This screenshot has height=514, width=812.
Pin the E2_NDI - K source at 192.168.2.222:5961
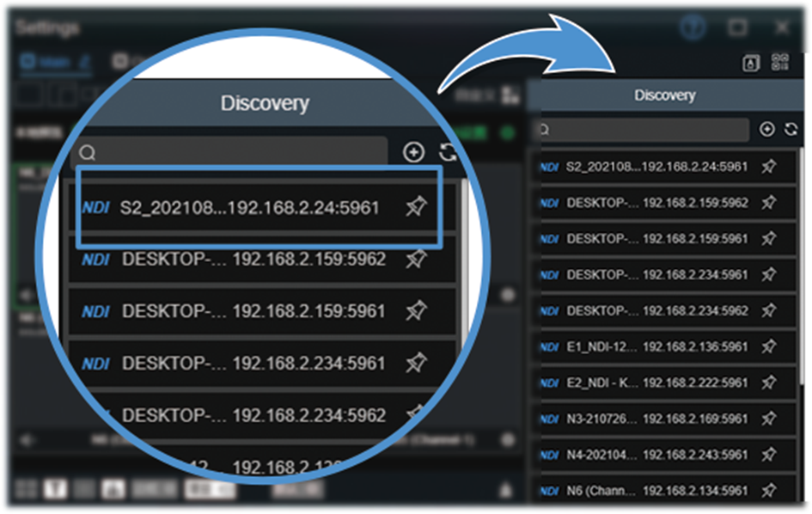(x=769, y=382)
